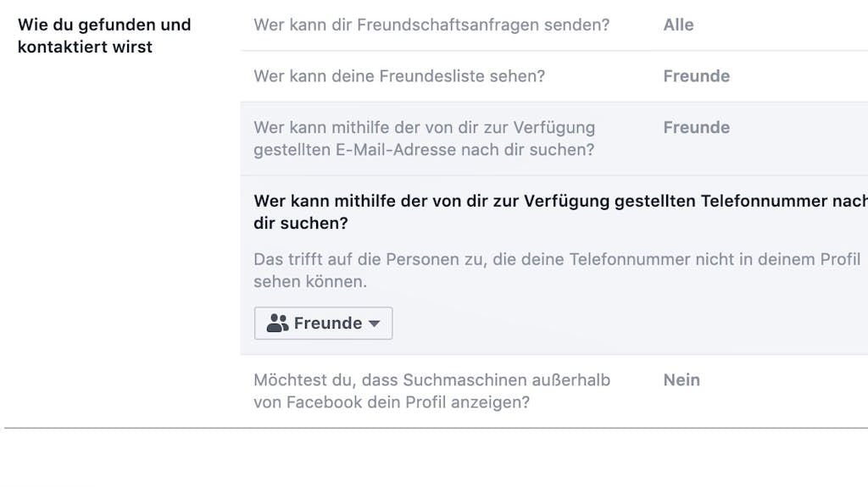Click heading Wie du gefunden und kontaktiert wirst
Screen dimensions: 868x487
click(x=104, y=36)
